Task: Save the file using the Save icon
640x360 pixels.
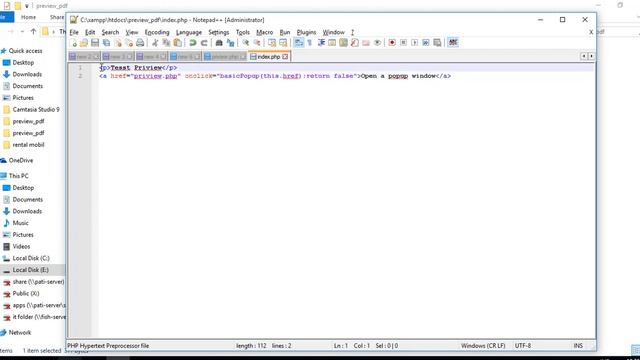Action: pos(95,43)
